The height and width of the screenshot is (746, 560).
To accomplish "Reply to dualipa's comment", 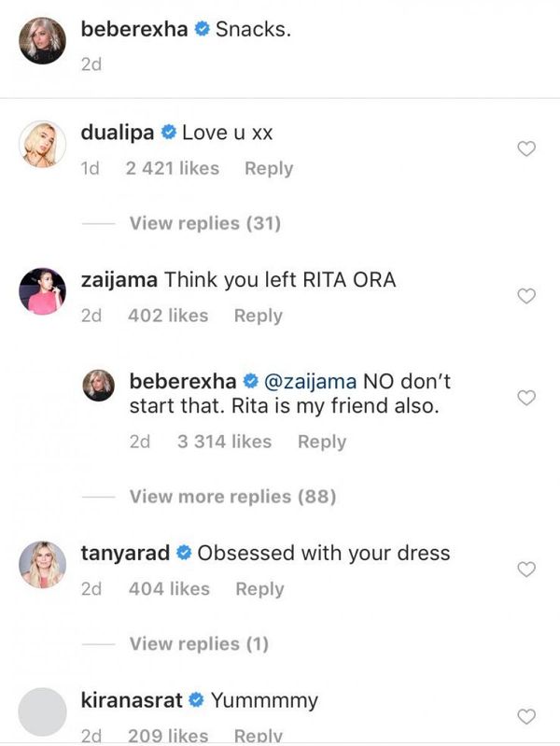I will (269, 168).
